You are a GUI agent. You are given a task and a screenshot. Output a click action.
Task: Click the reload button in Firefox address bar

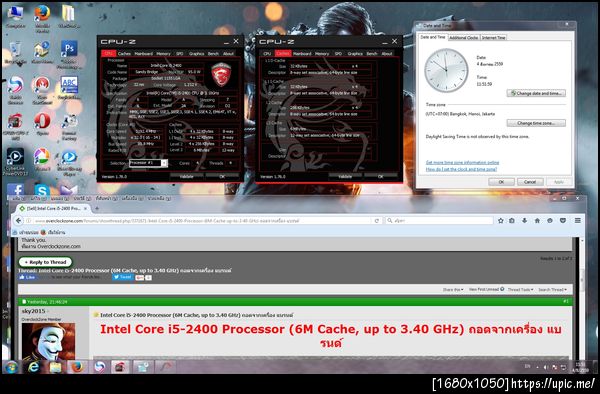[x=377, y=221]
